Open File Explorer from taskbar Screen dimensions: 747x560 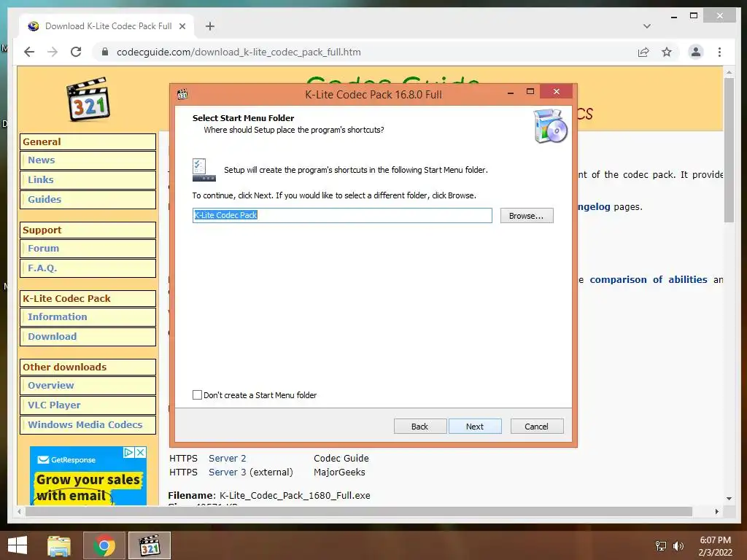coord(58,545)
